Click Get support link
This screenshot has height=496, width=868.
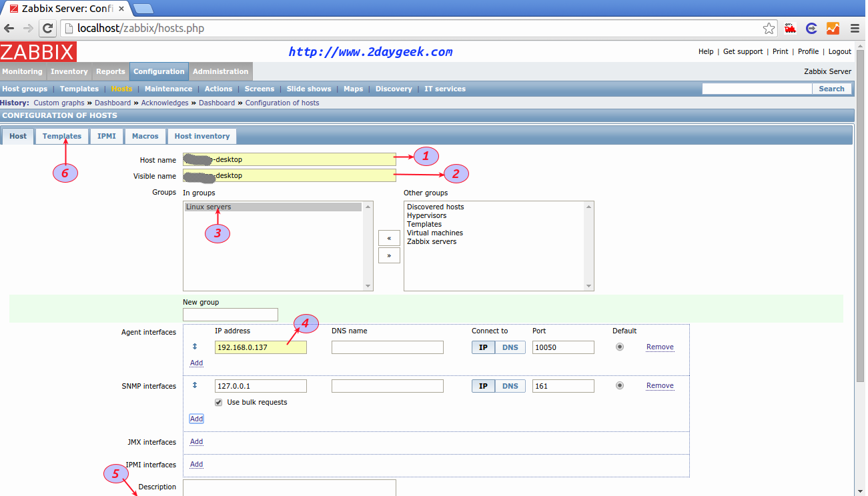pyautogui.click(x=743, y=51)
